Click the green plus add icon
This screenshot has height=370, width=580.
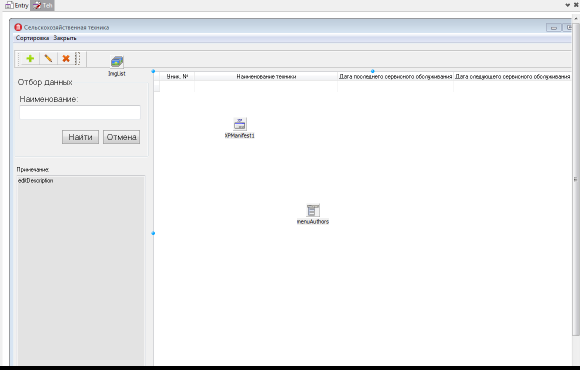coord(30,58)
